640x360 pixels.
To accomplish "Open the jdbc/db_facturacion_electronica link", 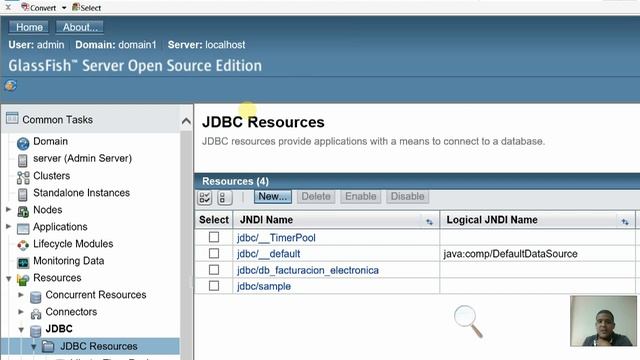I will click(308, 270).
